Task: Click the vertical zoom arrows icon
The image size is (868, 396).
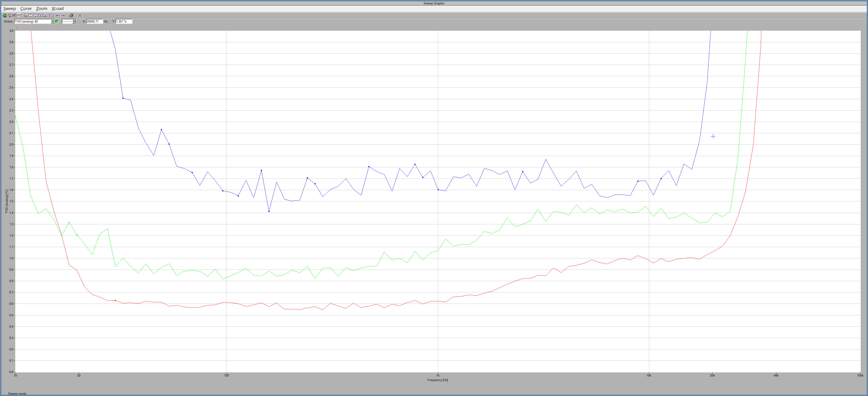Action: [x=35, y=15]
